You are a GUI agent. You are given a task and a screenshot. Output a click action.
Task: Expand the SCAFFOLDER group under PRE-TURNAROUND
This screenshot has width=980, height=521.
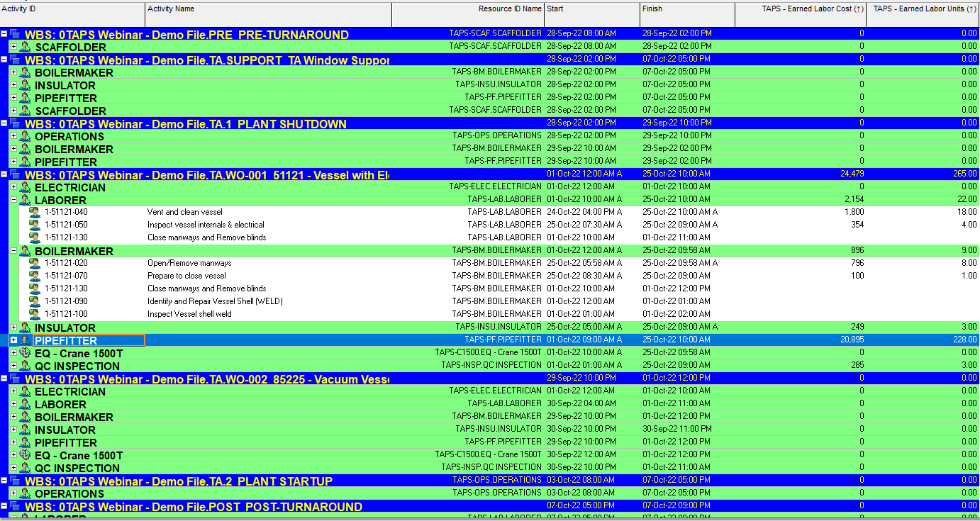pos(13,47)
